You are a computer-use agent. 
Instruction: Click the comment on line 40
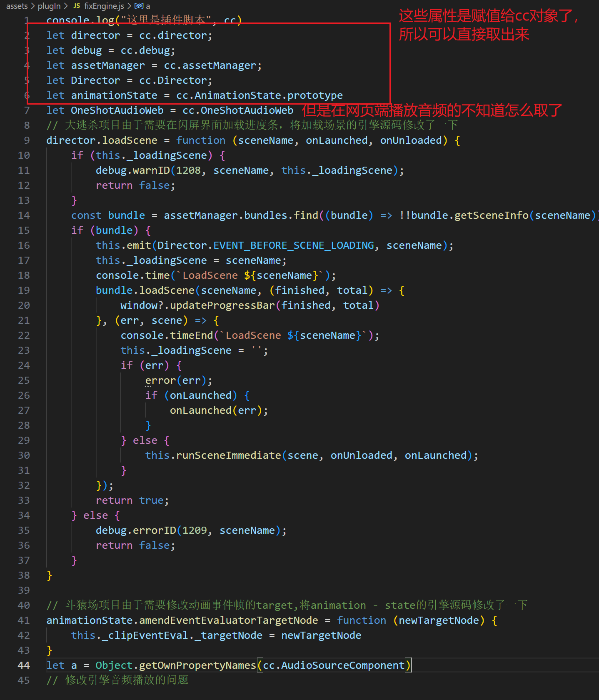287,605
